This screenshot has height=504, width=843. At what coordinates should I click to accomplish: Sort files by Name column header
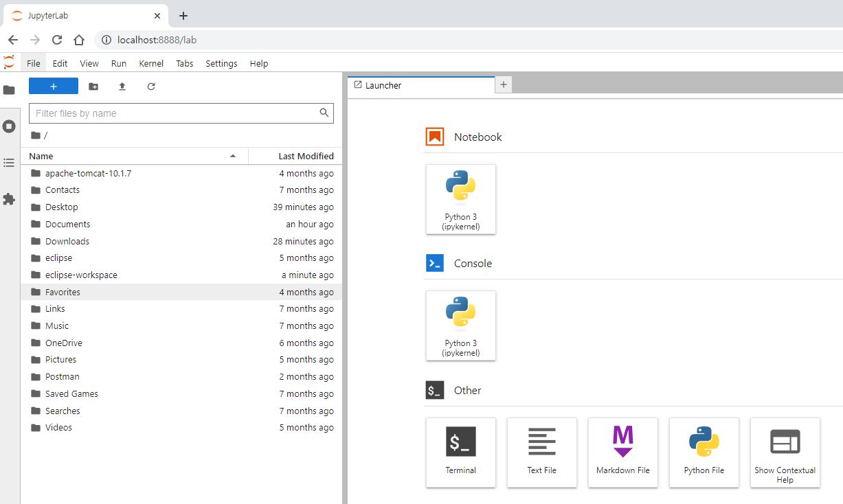point(134,156)
